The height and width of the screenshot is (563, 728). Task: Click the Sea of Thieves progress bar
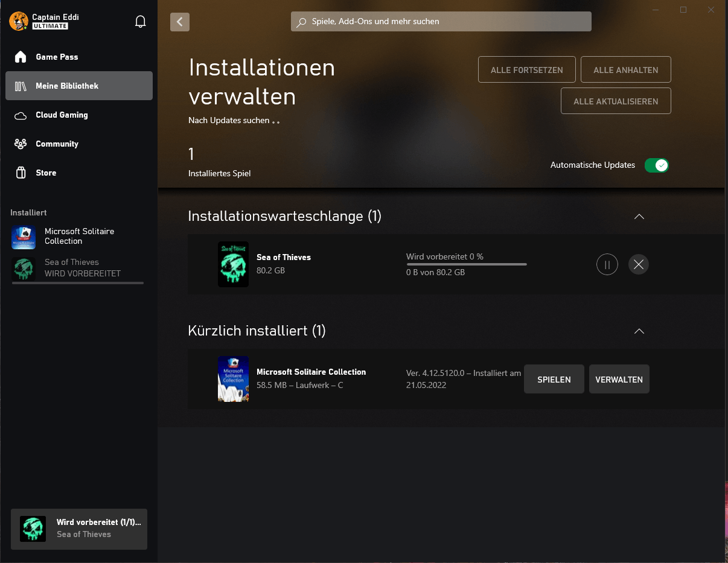[x=467, y=264]
